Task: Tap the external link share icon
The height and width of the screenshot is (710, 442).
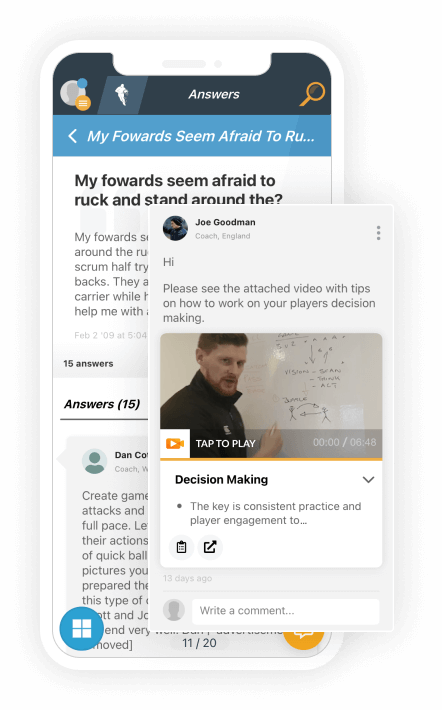Action: (210, 547)
